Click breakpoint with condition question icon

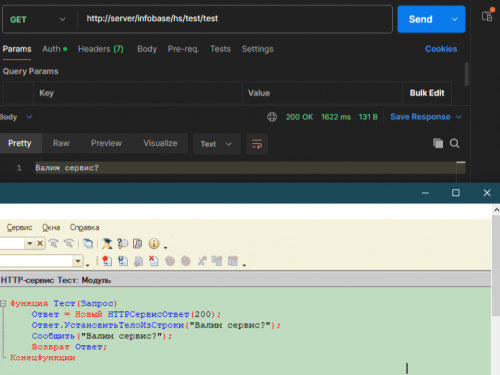tap(123, 261)
